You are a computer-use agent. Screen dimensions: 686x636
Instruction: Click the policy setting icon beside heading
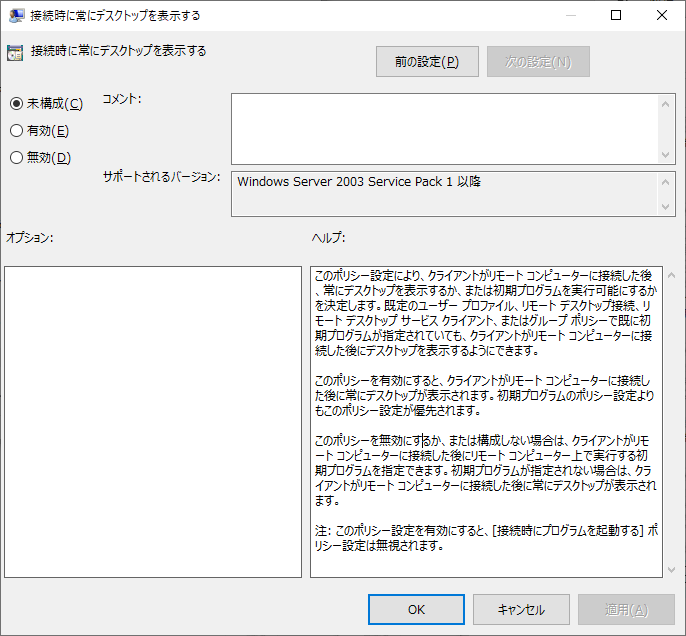pyautogui.click(x=15, y=53)
